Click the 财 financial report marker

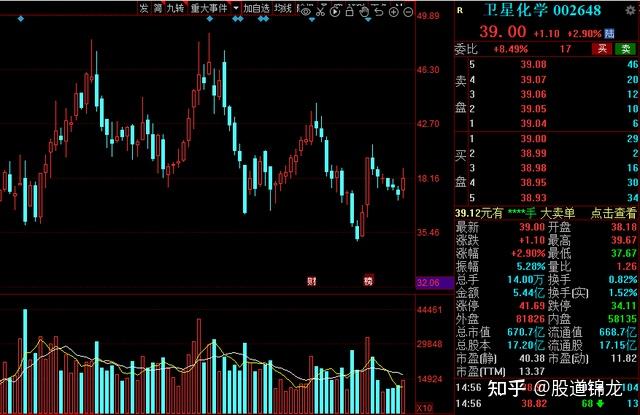tap(312, 281)
